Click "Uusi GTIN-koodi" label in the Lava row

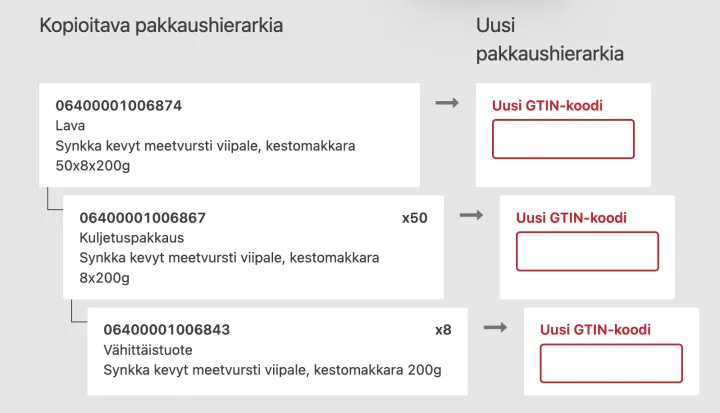point(547,105)
